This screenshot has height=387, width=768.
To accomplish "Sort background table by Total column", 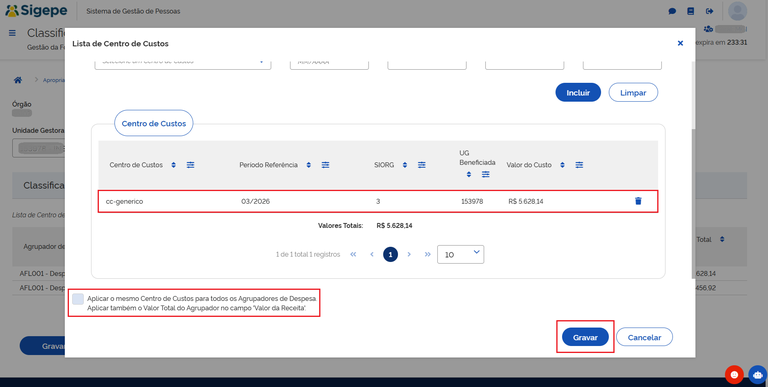I will tap(721, 240).
